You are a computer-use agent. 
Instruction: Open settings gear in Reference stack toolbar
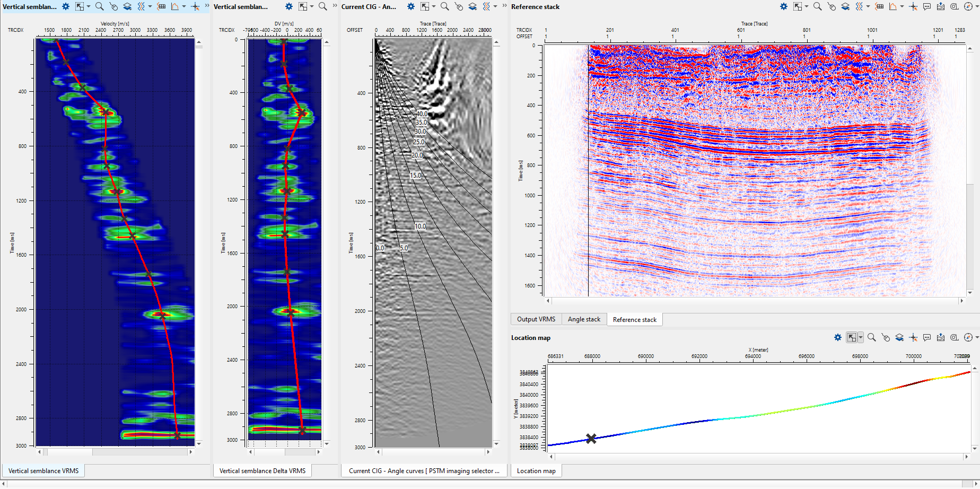tap(784, 7)
